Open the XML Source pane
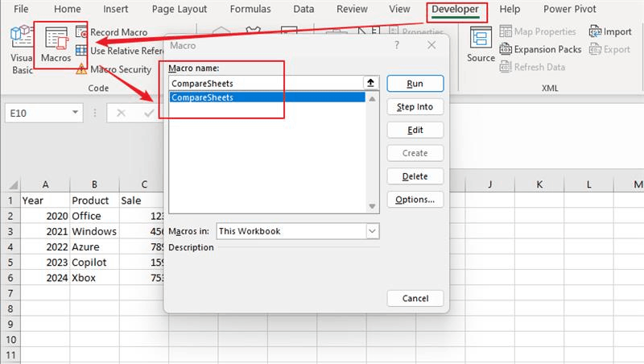644x364 pixels. click(481, 44)
